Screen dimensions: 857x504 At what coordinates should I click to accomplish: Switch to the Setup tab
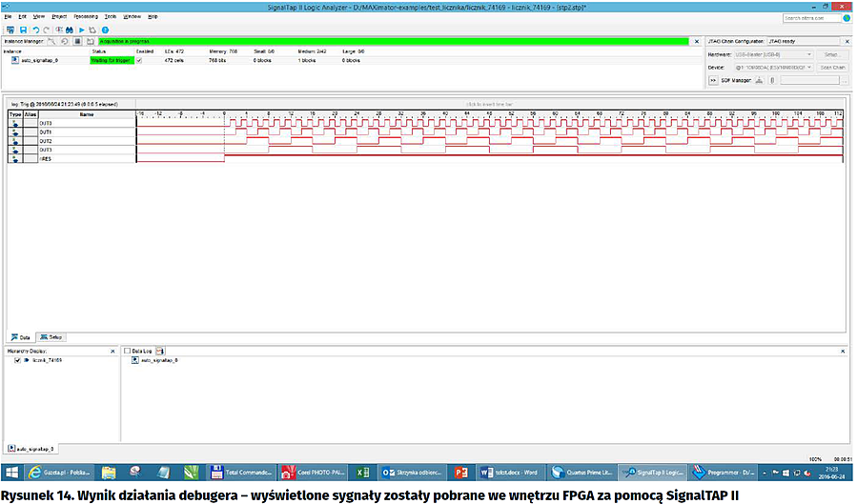[x=52, y=337]
